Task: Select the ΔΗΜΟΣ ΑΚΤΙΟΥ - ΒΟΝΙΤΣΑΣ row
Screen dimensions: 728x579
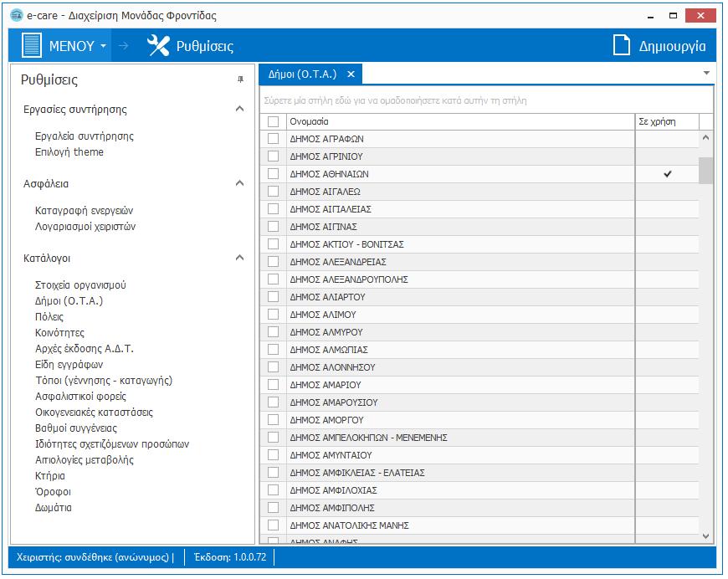Action: (x=479, y=244)
